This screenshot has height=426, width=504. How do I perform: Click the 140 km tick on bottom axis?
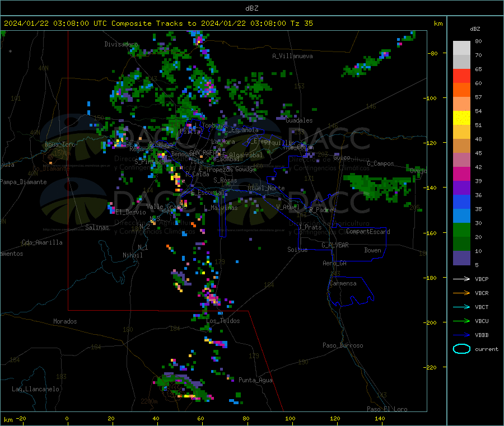pyautogui.click(x=380, y=418)
